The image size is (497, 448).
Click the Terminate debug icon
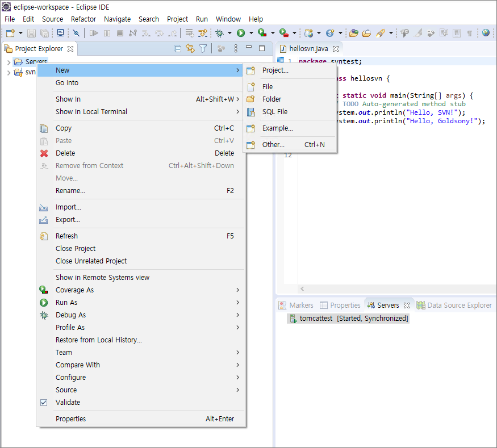point(120,33)
